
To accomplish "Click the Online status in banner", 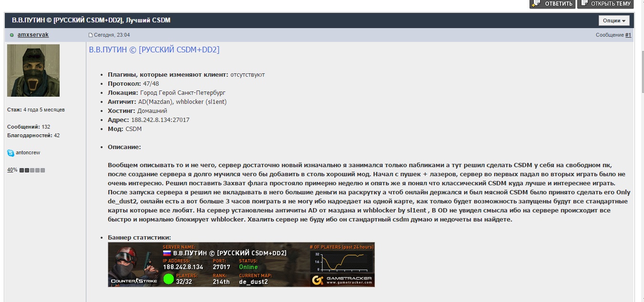I will click(249, 267).
